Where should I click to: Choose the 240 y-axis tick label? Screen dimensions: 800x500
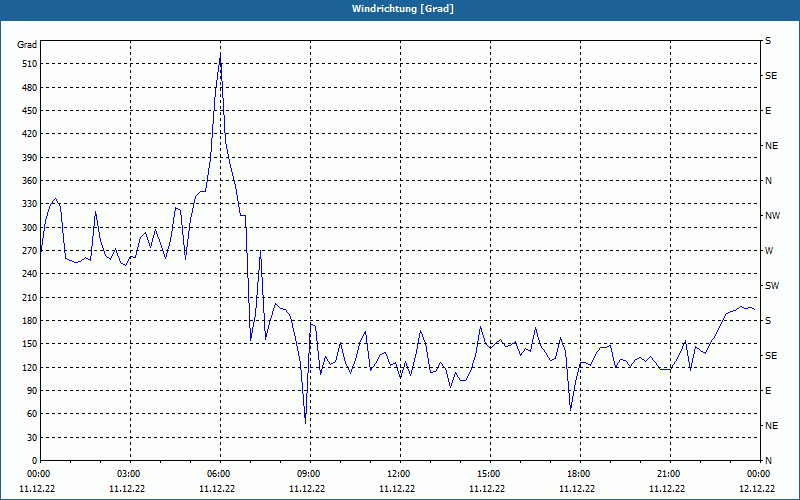30,273
